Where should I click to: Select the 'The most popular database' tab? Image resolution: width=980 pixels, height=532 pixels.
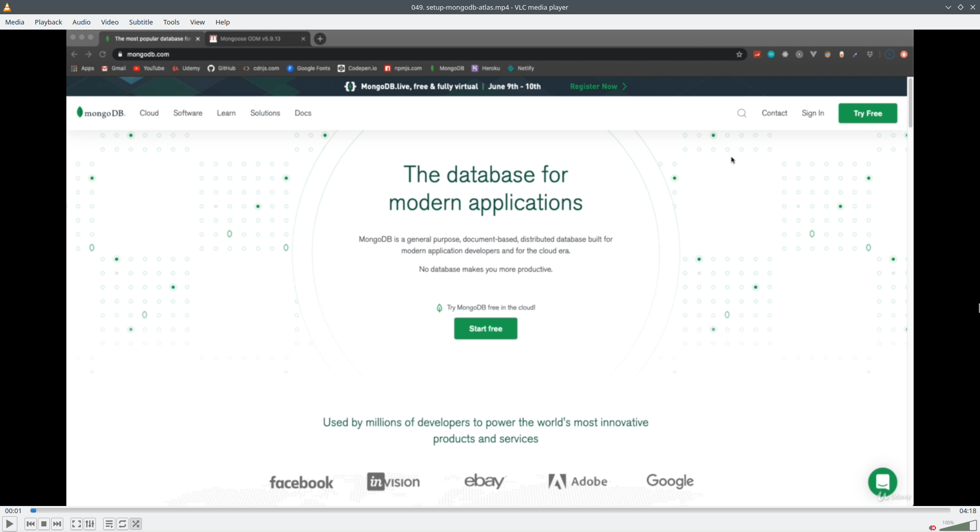coord(152,39)
